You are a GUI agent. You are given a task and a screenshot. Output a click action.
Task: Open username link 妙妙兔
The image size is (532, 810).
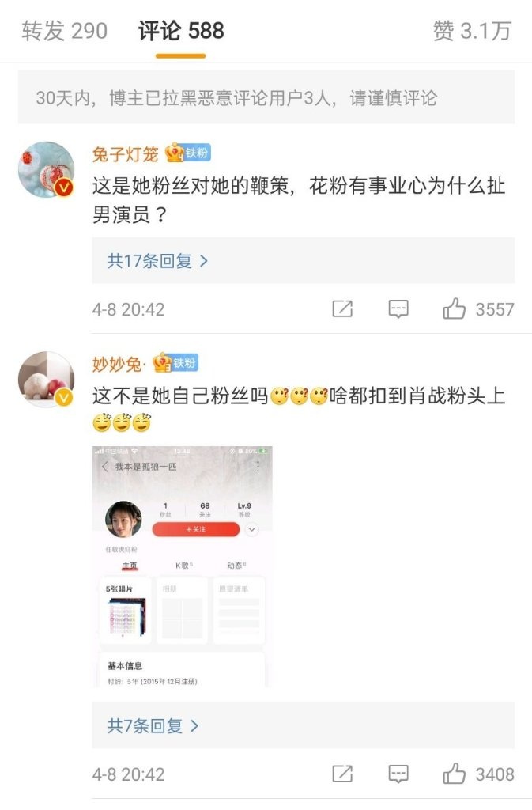point(117,364)
